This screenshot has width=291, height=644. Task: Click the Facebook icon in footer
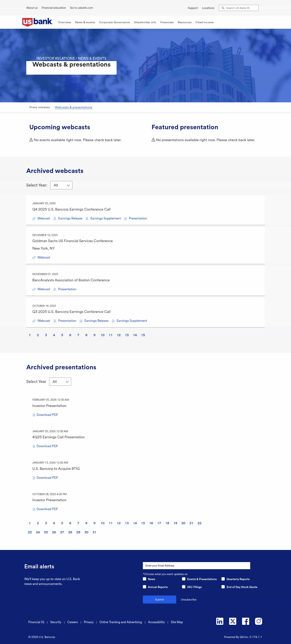pos(245,621)
